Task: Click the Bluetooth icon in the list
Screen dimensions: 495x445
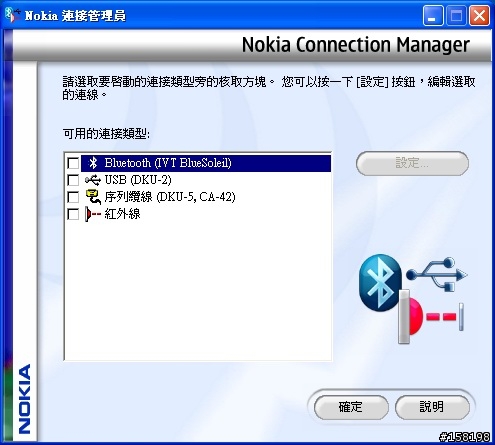Action: point(93,163)
